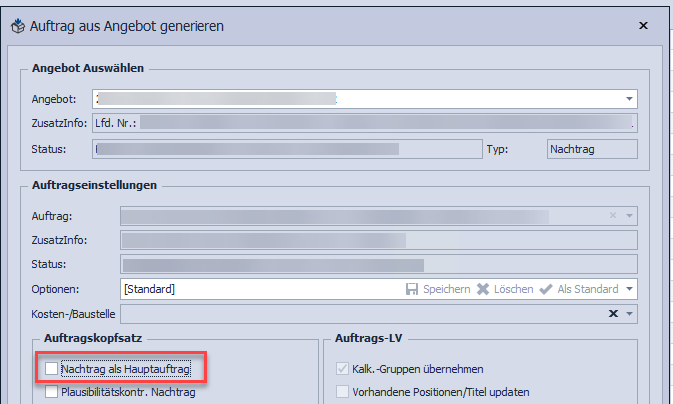Click the ZusatzInfo Lfd. Nr. field
This screenshot has height=404, width=673.
(363, 123)
